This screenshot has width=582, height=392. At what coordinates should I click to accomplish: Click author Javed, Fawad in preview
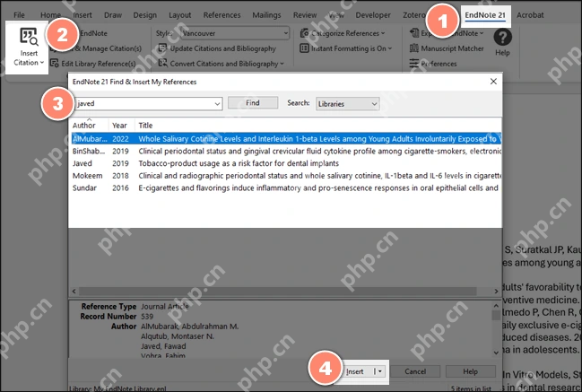coord(163,346)
